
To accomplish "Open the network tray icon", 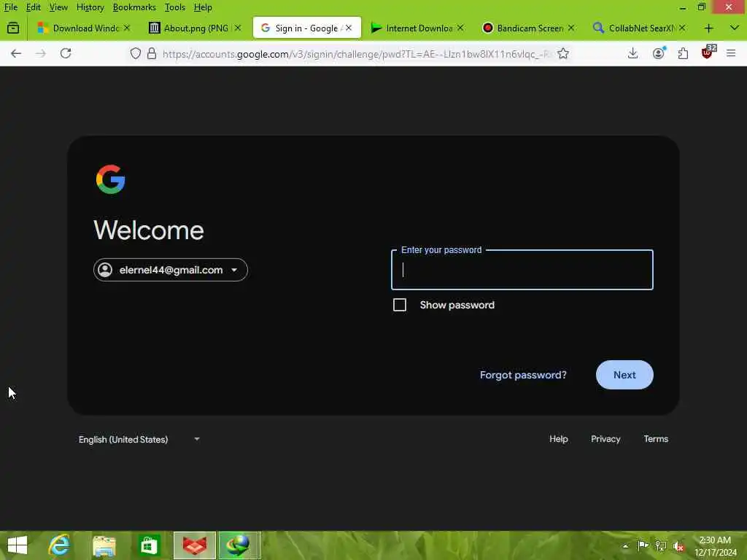I will pyautogui.click(x=661, y=545).
